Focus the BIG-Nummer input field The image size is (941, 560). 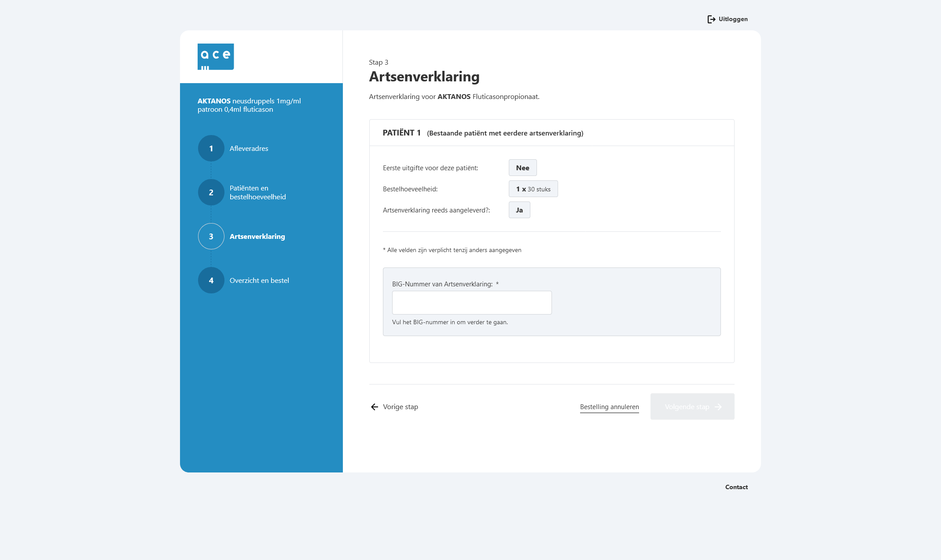pyautogui.click(x=472, y=303)
